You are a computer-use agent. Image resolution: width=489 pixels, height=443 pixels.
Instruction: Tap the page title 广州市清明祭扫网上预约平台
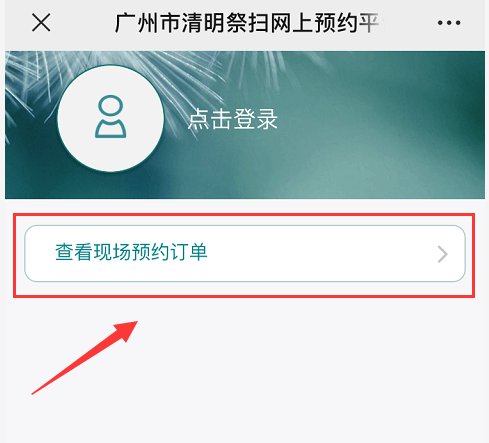[247, 23]
